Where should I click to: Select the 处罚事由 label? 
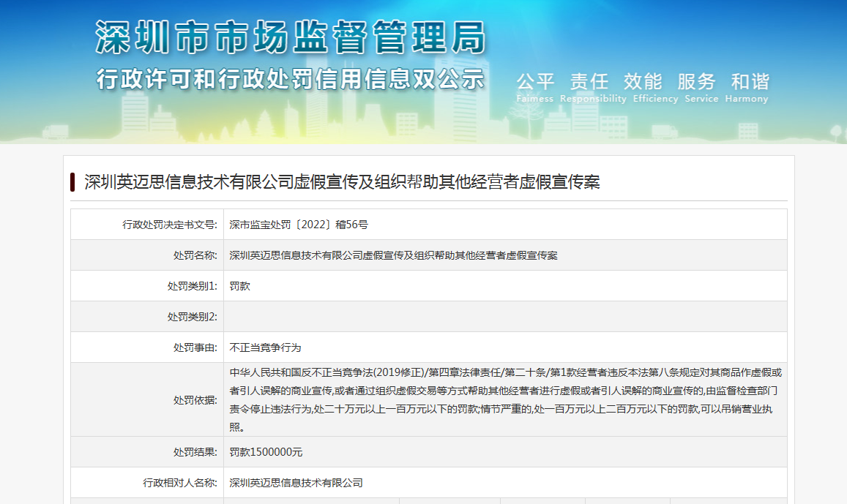pyautogui.click(x=195, y=347)
